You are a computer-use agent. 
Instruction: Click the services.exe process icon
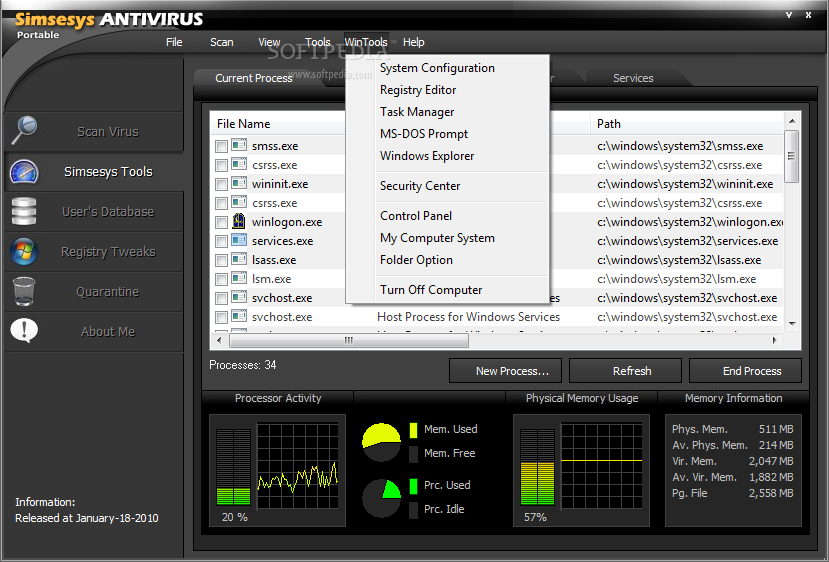coord(239,240)
